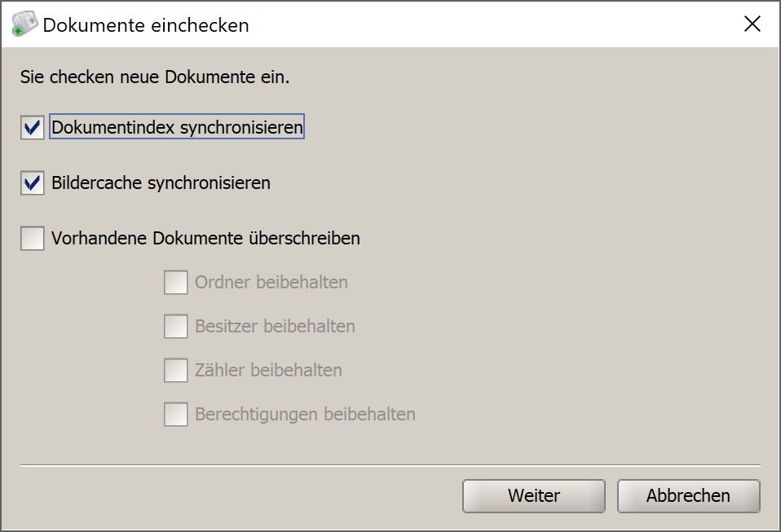Disable the Bildercache synchronisieren checkbox

pos(33,182)
